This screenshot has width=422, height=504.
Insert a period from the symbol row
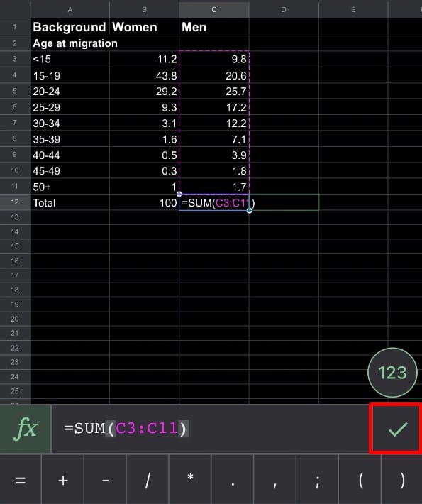233,481
